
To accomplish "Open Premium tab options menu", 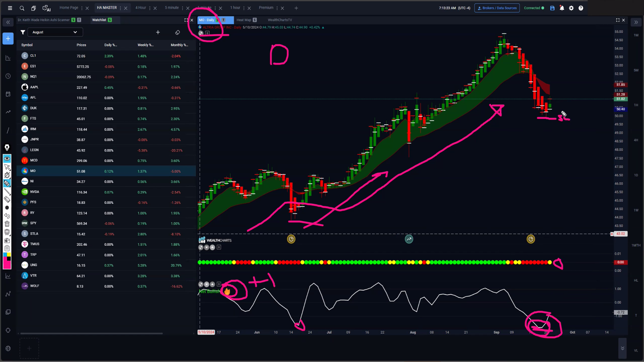I will [x=277, y=8].
